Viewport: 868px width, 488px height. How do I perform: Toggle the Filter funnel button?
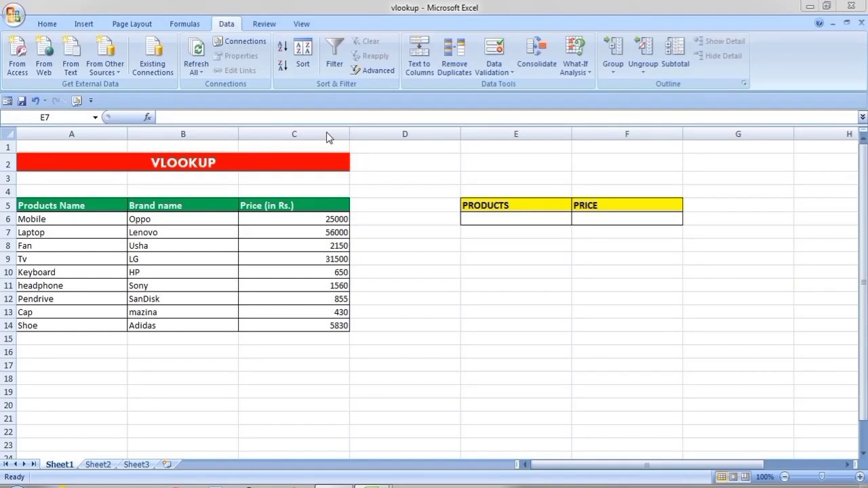(334, 54)
